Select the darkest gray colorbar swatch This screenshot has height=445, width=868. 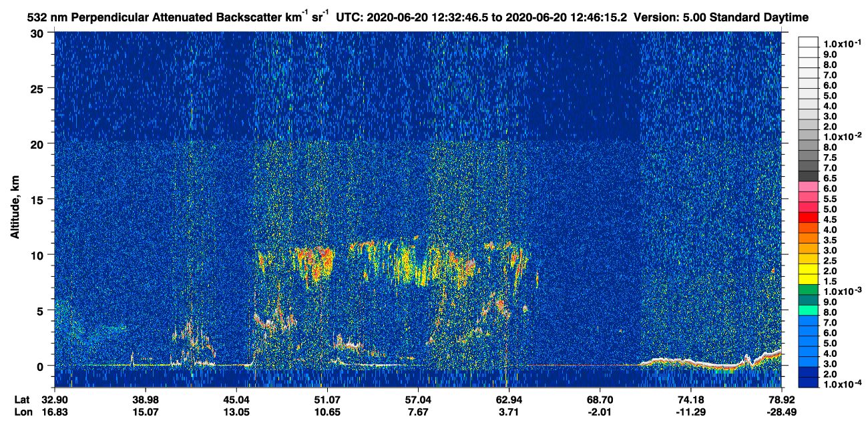pos(809,177)
